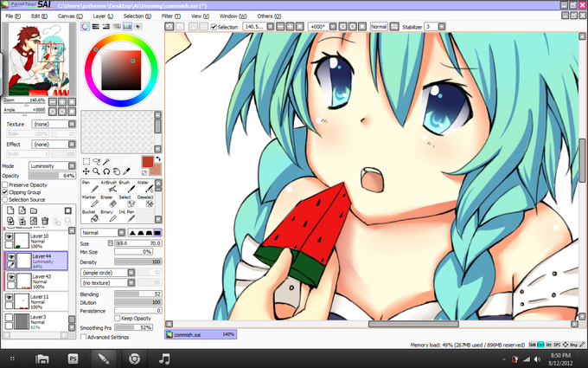This screenshot has height=368, width=588.
Task: Create a new linework layer
Action: click(x=22, y=210)
